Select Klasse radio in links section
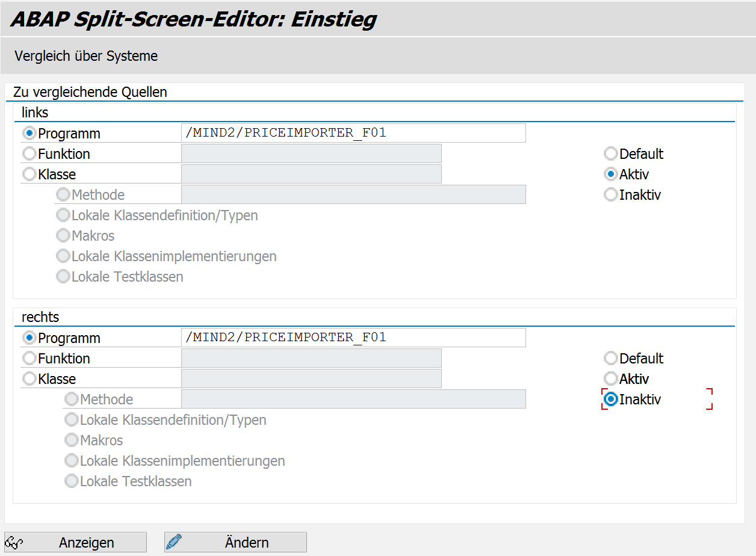Viewport: 756px width, 556px height. coord(29,174)
